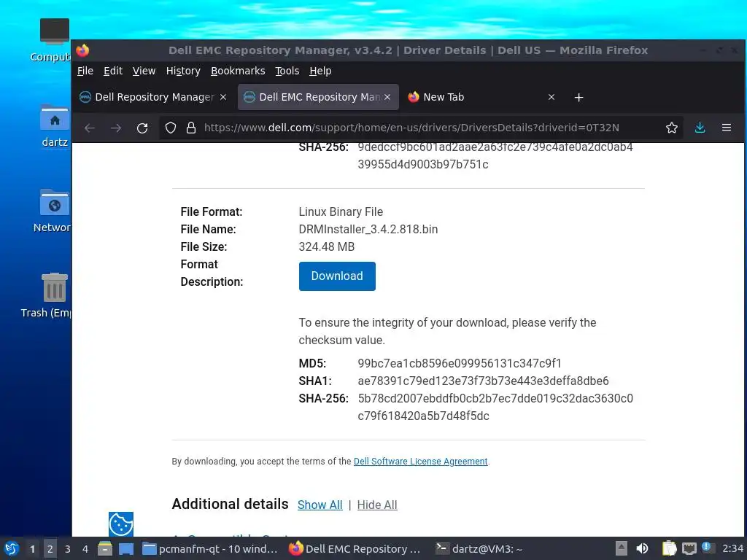Click the Linux Binary File text
This screenshot has height=560, width=747.
tap(341, 212)
